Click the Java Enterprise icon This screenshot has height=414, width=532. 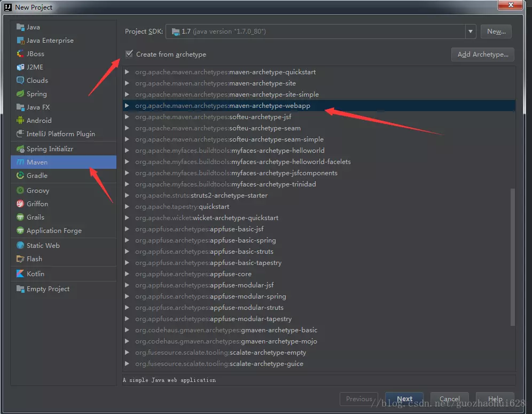click(x=20, y=41)
